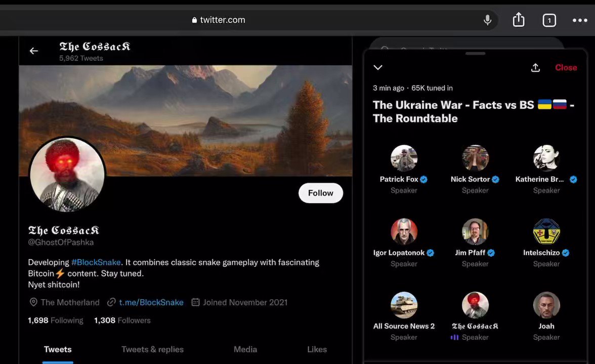Open the #BlockSnake hashtag link
The image size is (595, 364).
96,262
